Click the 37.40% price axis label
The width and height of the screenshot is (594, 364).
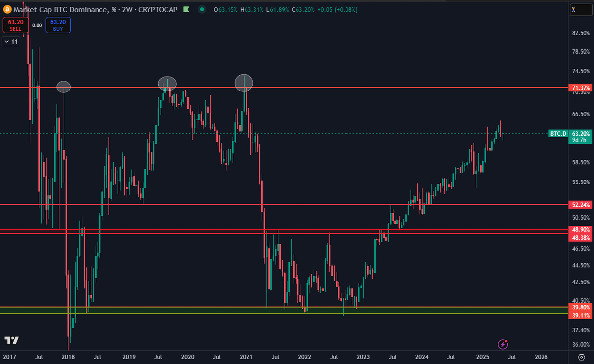click(581, 330)
